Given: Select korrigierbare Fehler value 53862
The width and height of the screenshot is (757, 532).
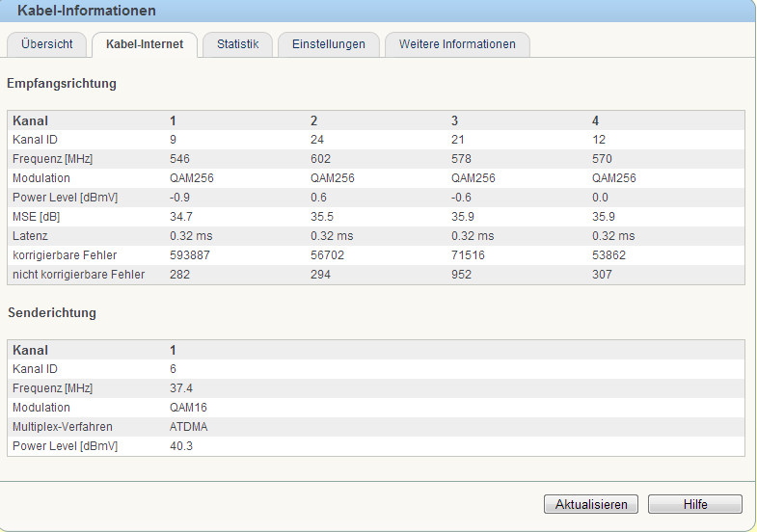Looking at the screenshot, I should (x=608, y=255).
